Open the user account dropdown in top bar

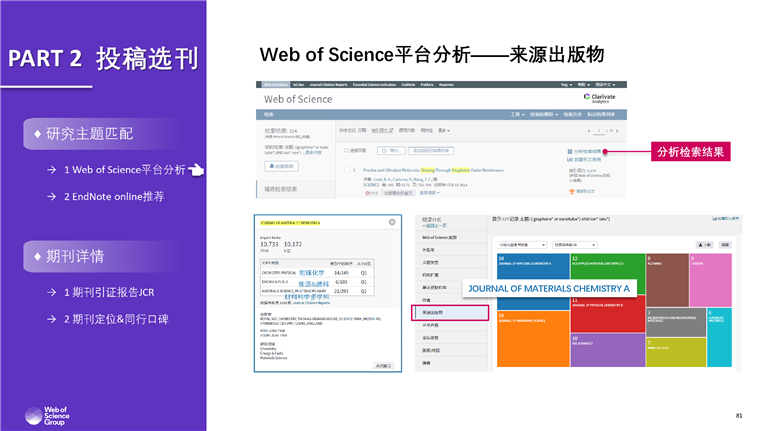(567, 85)
